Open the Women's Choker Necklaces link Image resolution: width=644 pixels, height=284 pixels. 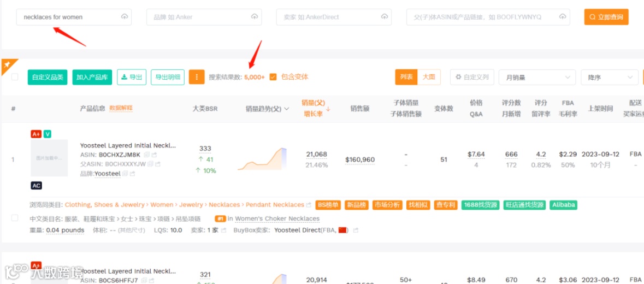coord(277,219)
